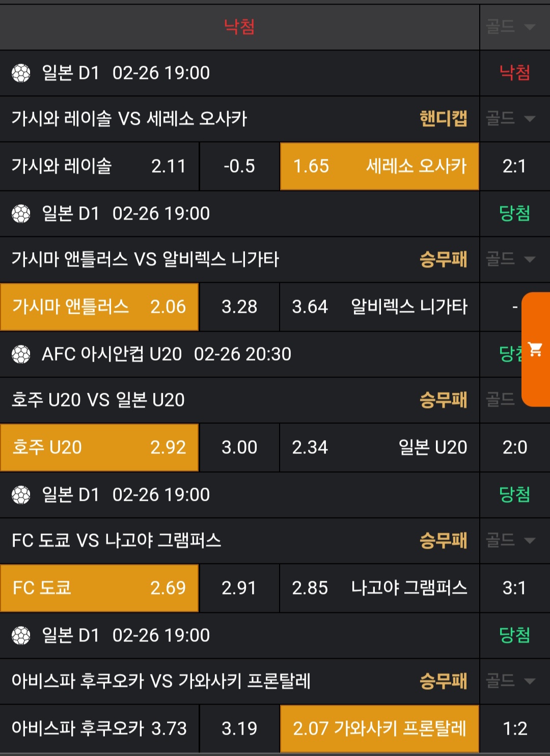Select 세레소 오사카 1.65 handicap bet

[x=379, y=167]
